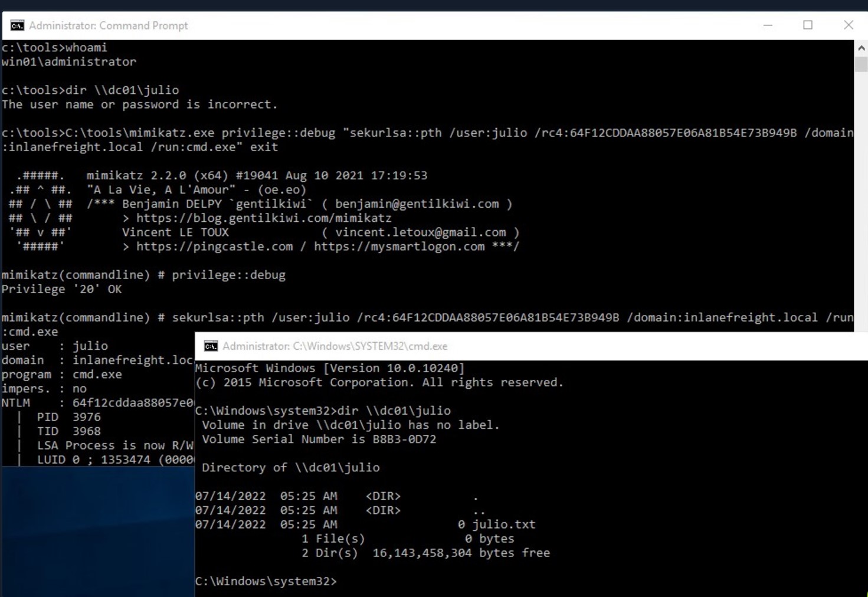This screenshot has width=868, height=597.
Task: Click the '16,143,458,304 bytes free' text
Action: [461, 553]
